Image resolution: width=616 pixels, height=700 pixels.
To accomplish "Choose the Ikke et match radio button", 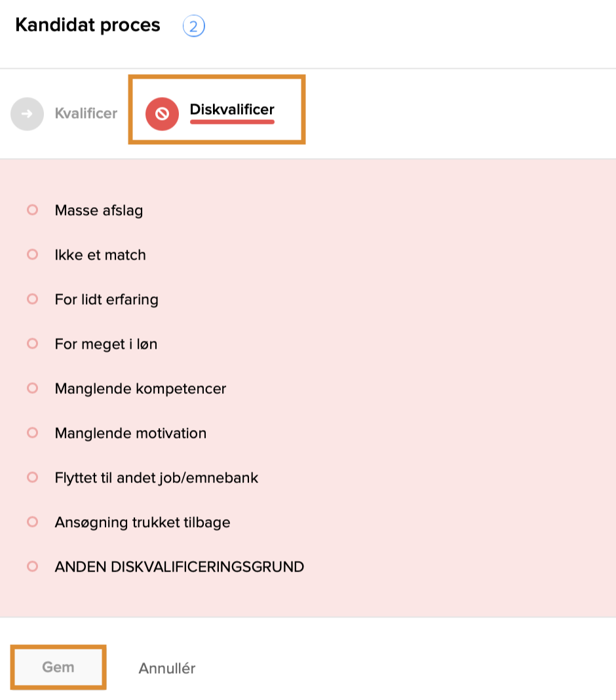I will tap(32, 254).
